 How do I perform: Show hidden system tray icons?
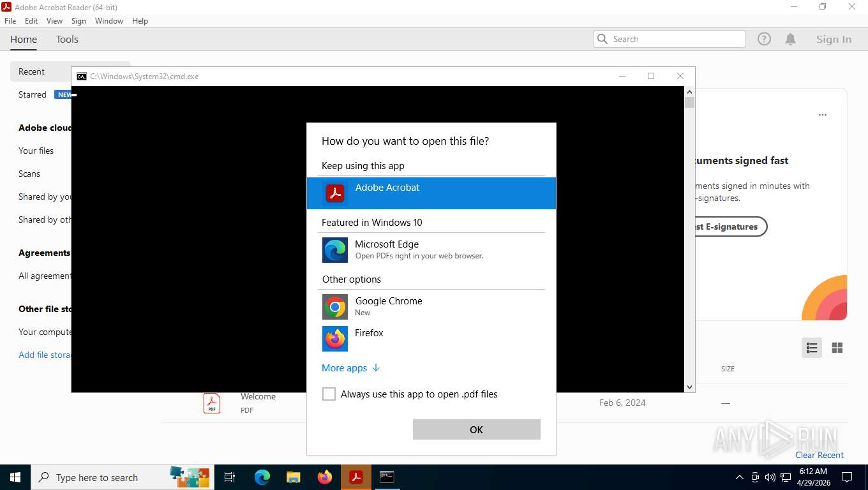[740, 477]
